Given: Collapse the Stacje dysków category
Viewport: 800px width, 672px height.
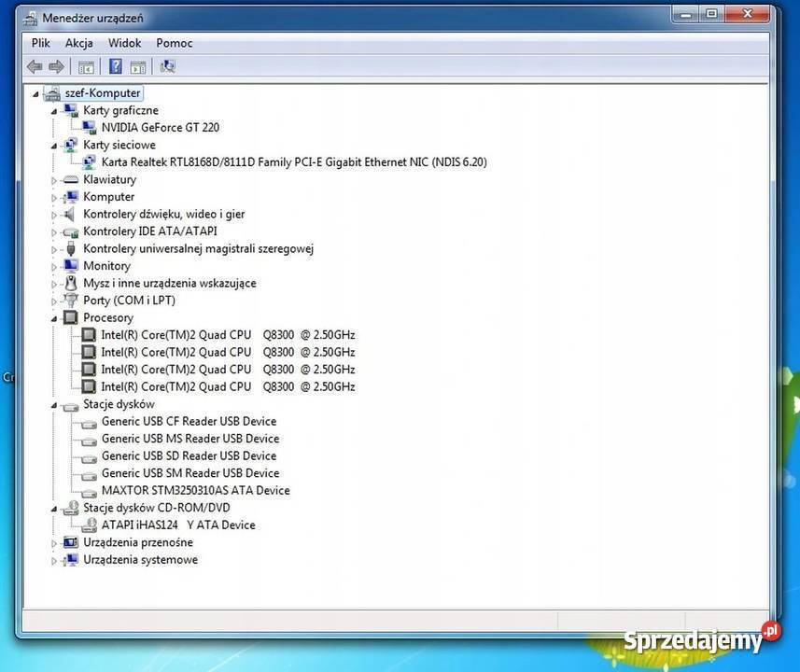Looking at the screenshot, I should 54,405.
